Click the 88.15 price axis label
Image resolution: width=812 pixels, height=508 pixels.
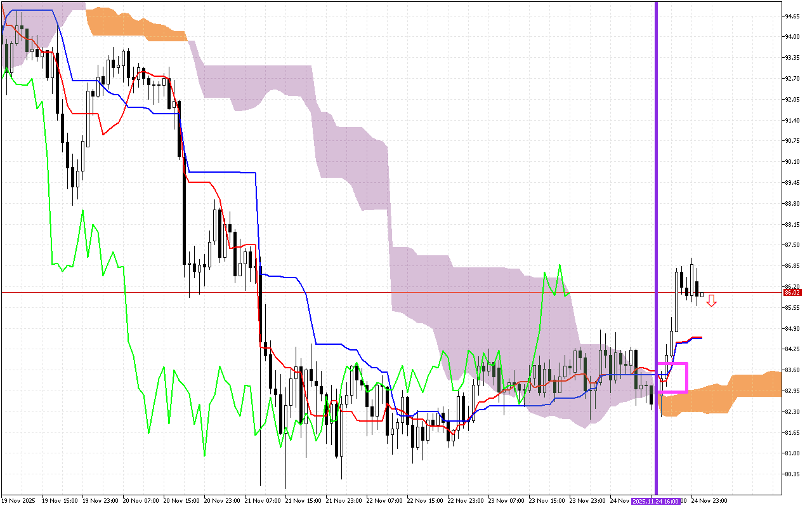(x=791, y=224)
